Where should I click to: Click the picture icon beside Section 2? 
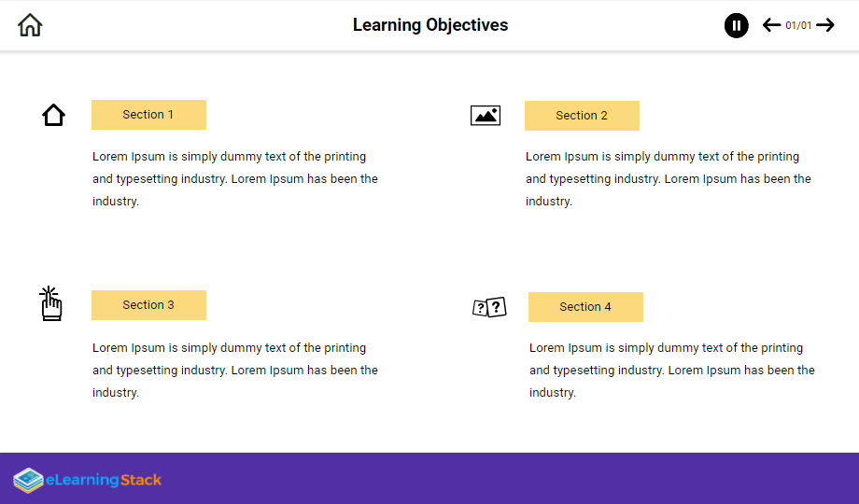coord(486,116)
